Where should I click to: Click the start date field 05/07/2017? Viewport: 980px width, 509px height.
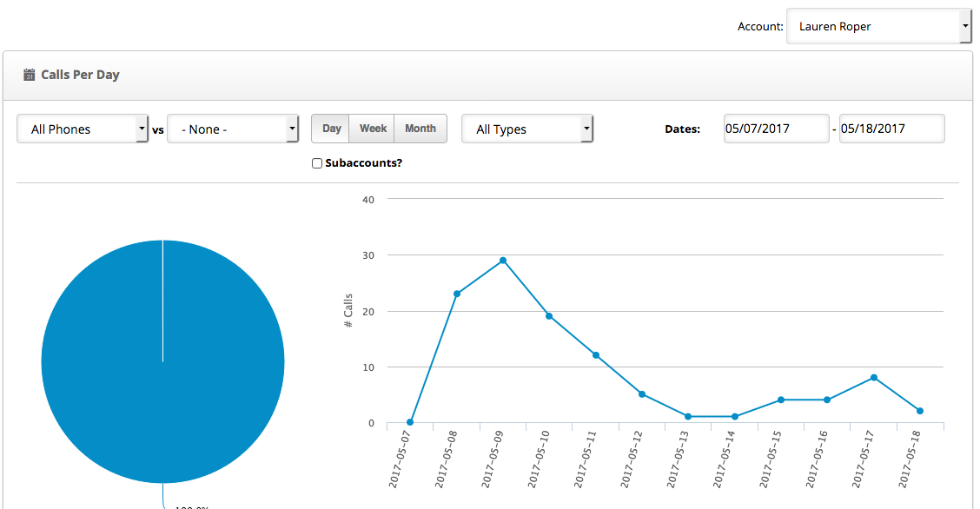point(776,129)
